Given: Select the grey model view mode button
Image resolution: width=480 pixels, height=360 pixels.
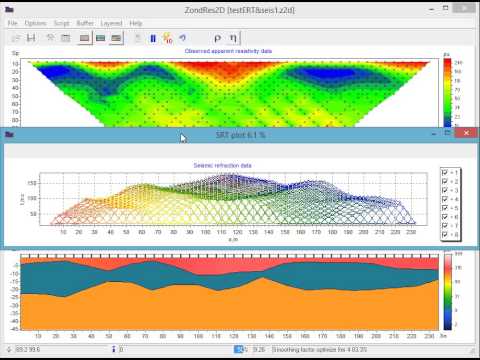Looking at the screenshot, I should [x=85, y=38].
